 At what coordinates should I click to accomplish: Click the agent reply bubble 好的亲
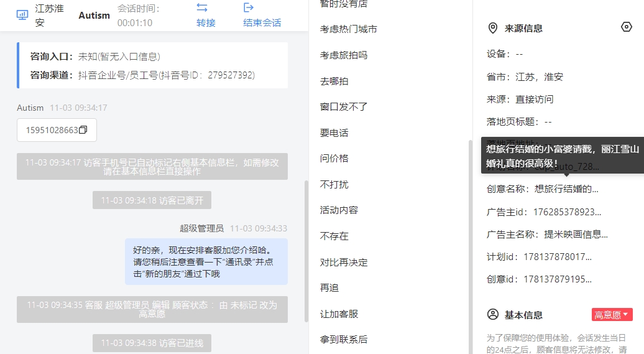click(206, 261)
